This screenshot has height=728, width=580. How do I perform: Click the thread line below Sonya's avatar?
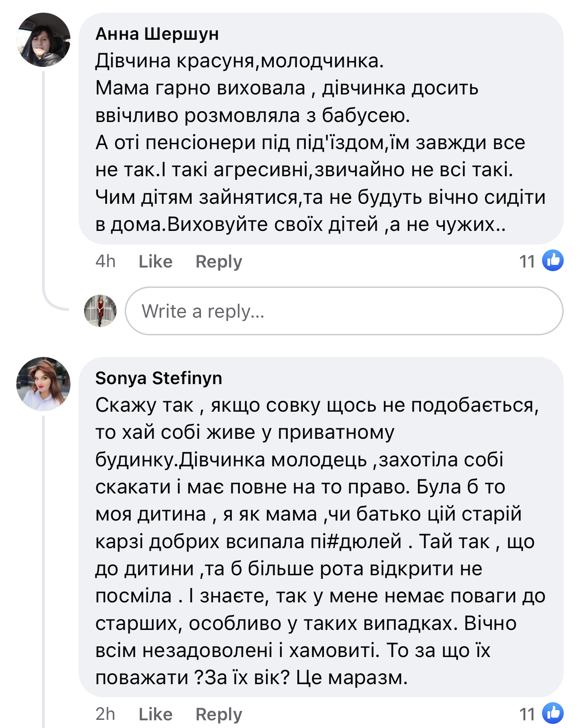[x=43, y=565]
